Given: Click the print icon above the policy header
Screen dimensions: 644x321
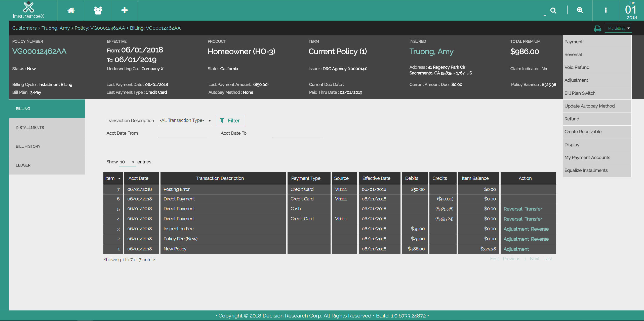Looking at the screenshot, I should tap(597, 28).
